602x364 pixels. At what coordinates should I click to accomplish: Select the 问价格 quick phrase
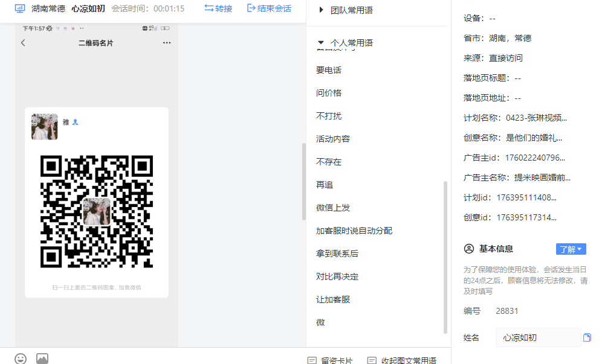click(x=329, y=93)
